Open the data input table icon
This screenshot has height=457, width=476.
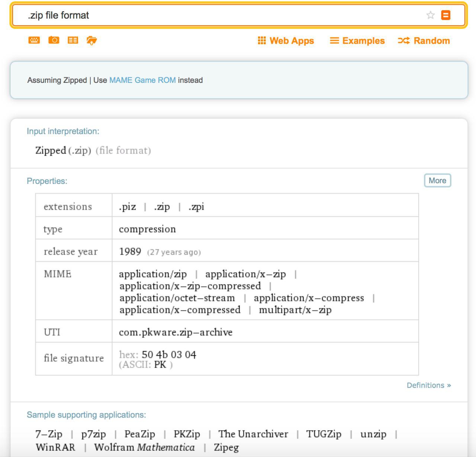pos(73,40)
